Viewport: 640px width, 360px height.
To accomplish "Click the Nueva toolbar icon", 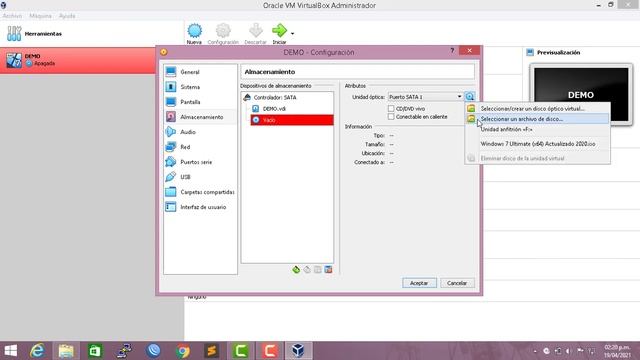I will pyautogui.click(x=194, y=31).
